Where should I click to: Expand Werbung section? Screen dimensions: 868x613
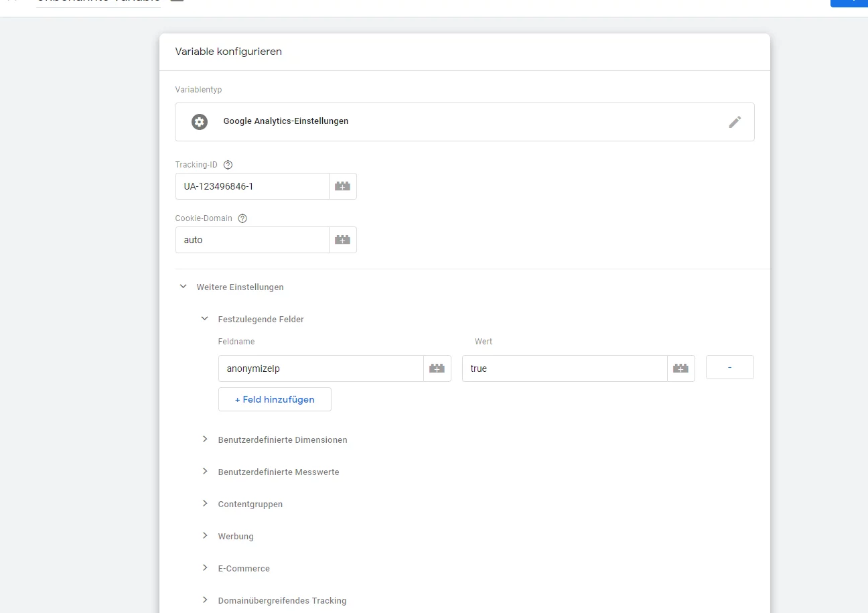(205, 536)
